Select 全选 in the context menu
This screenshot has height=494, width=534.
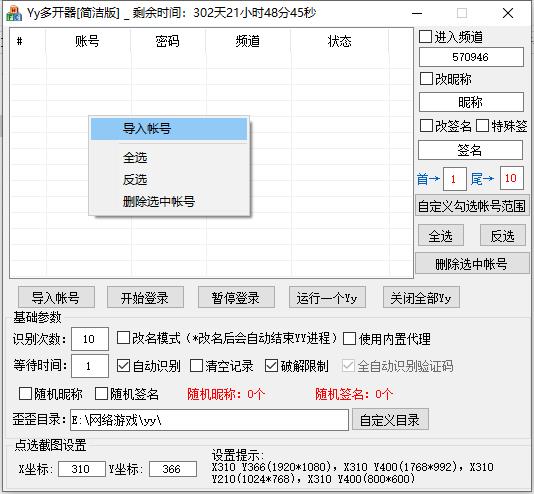pos(169,158)
